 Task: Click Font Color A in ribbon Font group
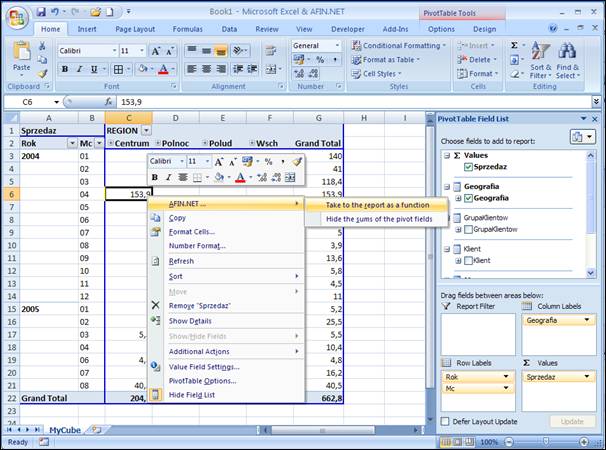163,69
